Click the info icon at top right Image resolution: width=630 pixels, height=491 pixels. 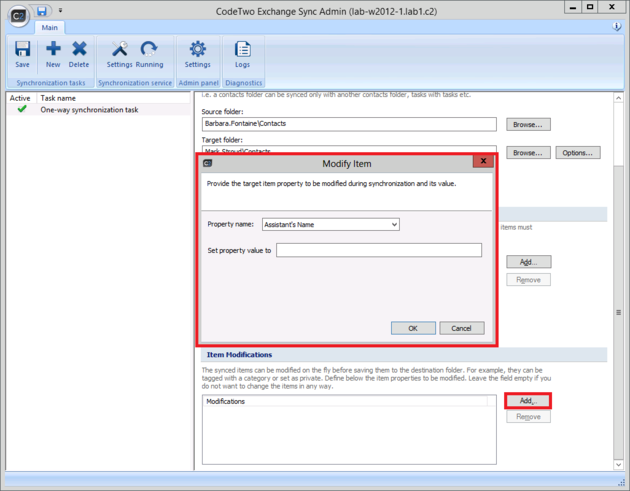[x=617, y=27]
